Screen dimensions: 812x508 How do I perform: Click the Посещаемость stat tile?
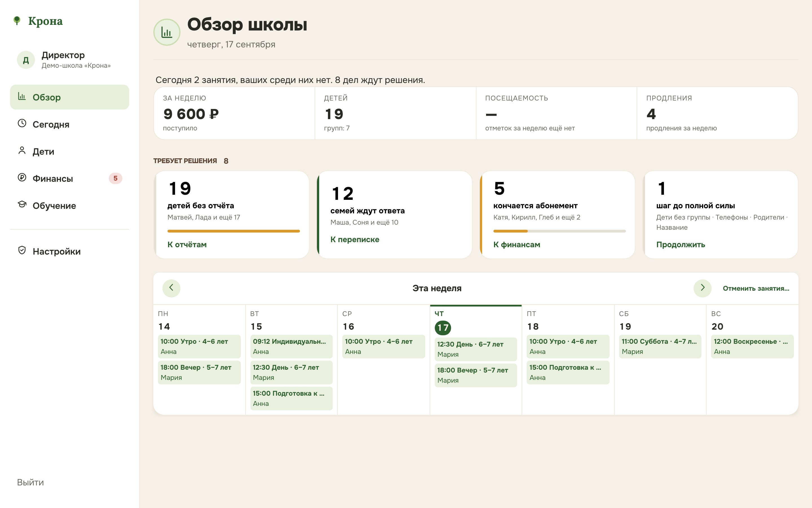[556, 113]
